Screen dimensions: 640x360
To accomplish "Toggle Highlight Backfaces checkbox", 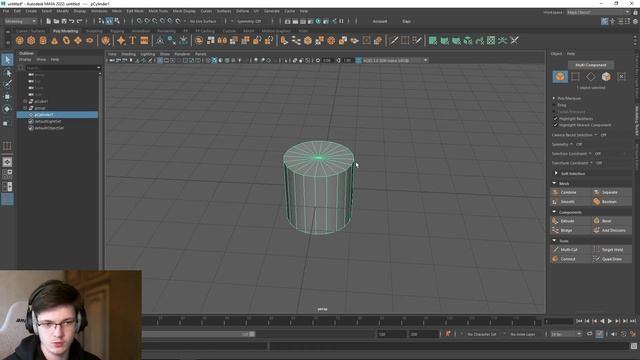I will 555,118.
